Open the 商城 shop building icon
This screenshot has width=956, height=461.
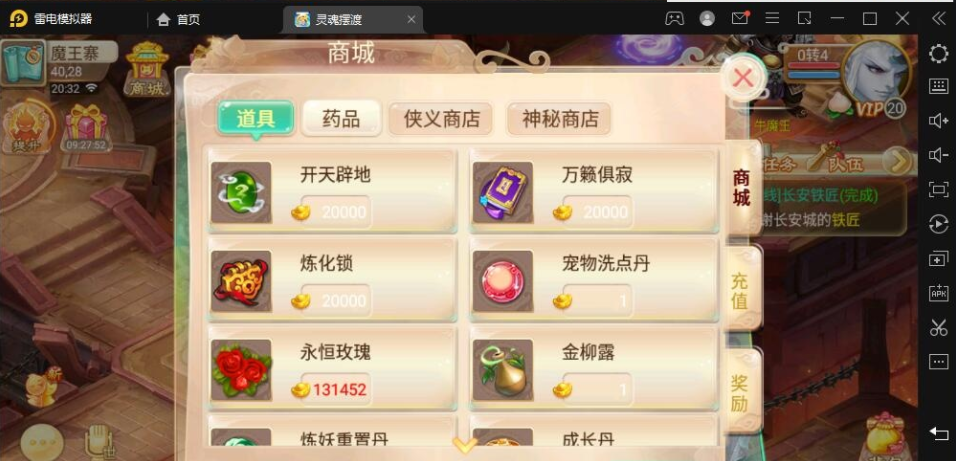click(148, 69)
